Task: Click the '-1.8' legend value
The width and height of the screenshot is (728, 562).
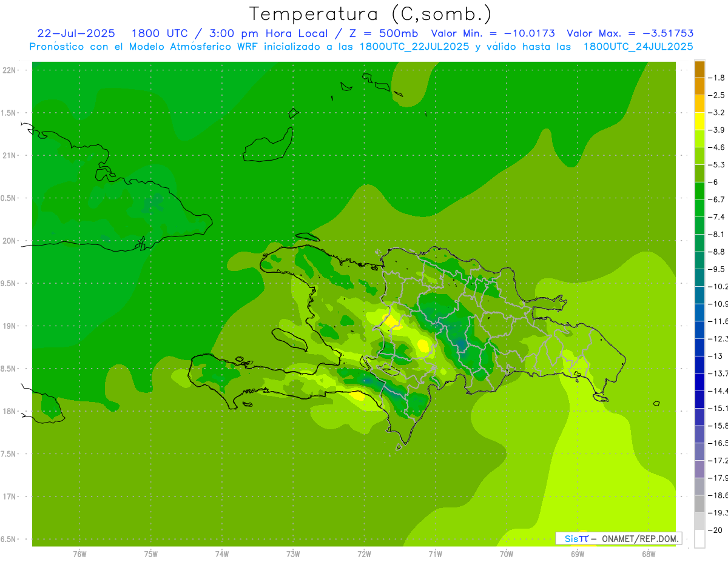Action: (x=716, y=78)
